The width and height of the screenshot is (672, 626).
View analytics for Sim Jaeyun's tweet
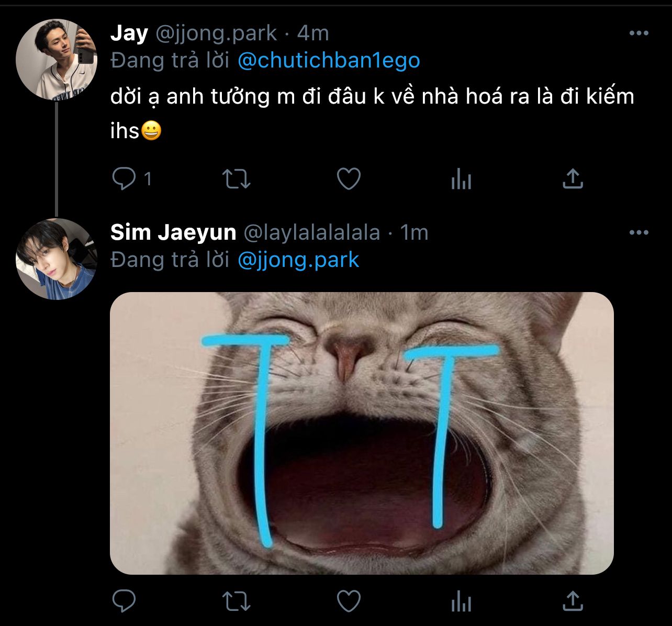pyautogui.click(x=461, y=601)
